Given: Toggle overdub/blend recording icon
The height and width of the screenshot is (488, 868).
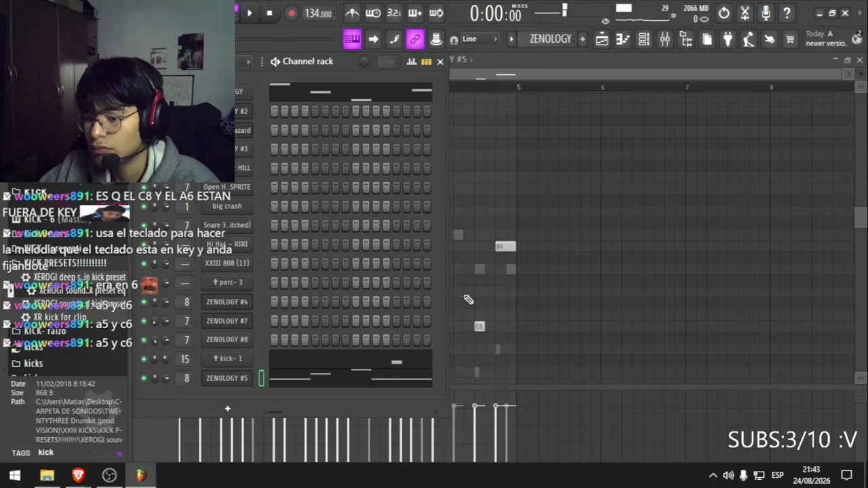Looking at the screenshot, I should 415,13.
